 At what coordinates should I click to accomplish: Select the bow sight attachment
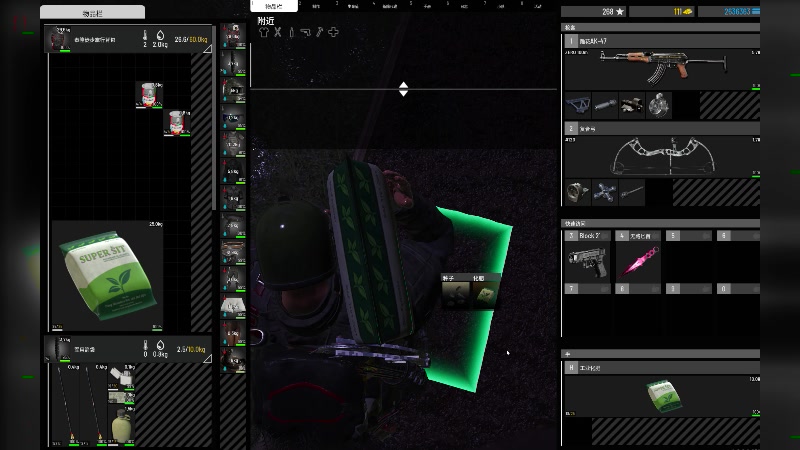coord(578,192)
